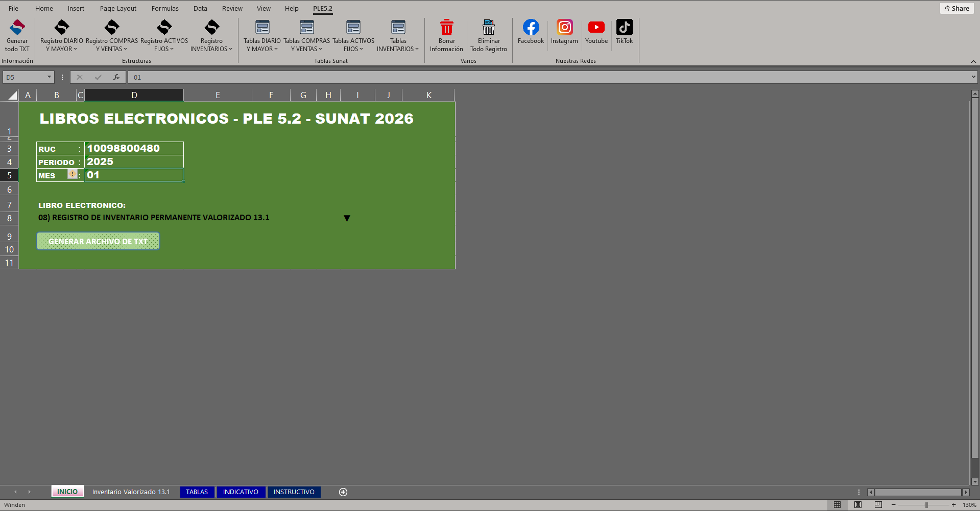Click the 130% zoom level

tap(969, 505)
